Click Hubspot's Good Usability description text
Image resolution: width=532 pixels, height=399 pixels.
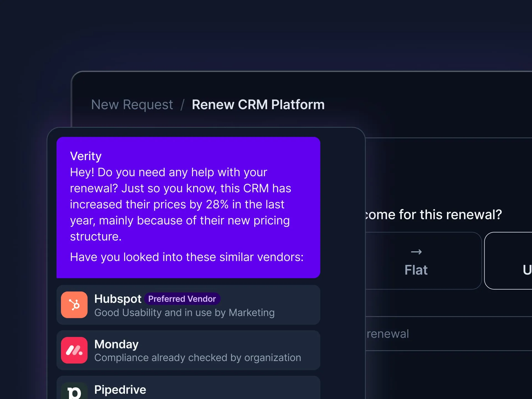point(184,313)
